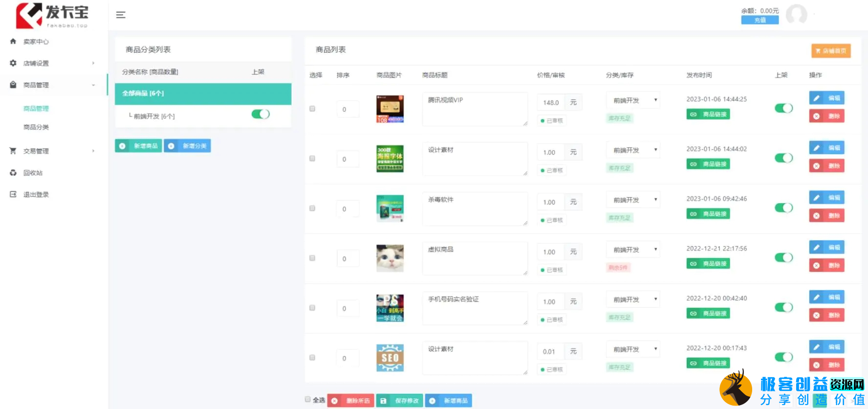The width and height of the screenshot is (868, 409).
Task: Open the category dropdown for 杀毒软件
Action: [x=633, y=200]
